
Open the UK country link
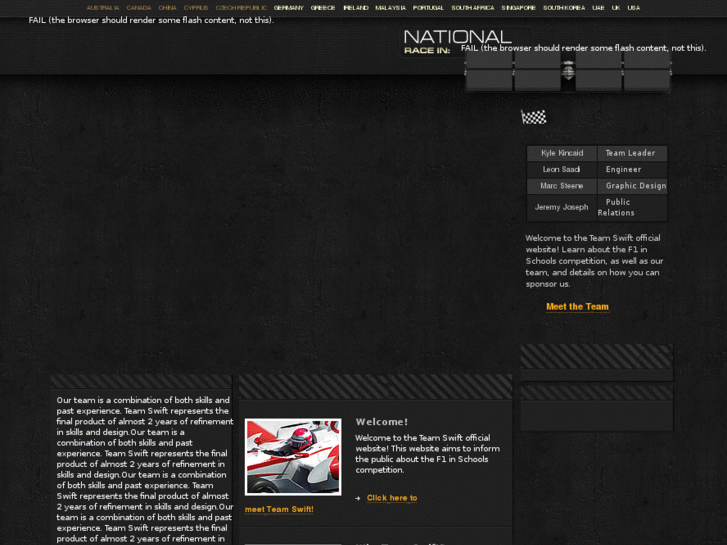tap(616, 8)
